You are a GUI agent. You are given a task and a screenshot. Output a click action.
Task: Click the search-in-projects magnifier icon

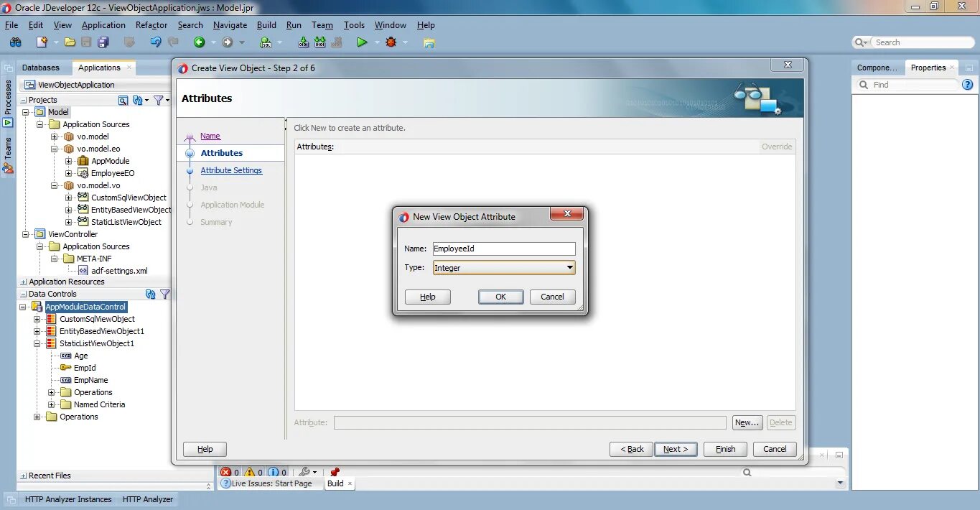pos(123,101)
